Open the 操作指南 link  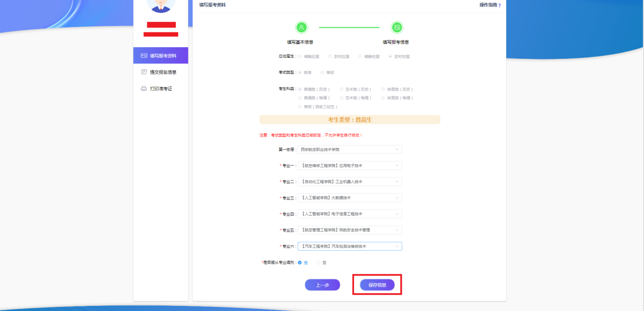click(x=488, y=5)
